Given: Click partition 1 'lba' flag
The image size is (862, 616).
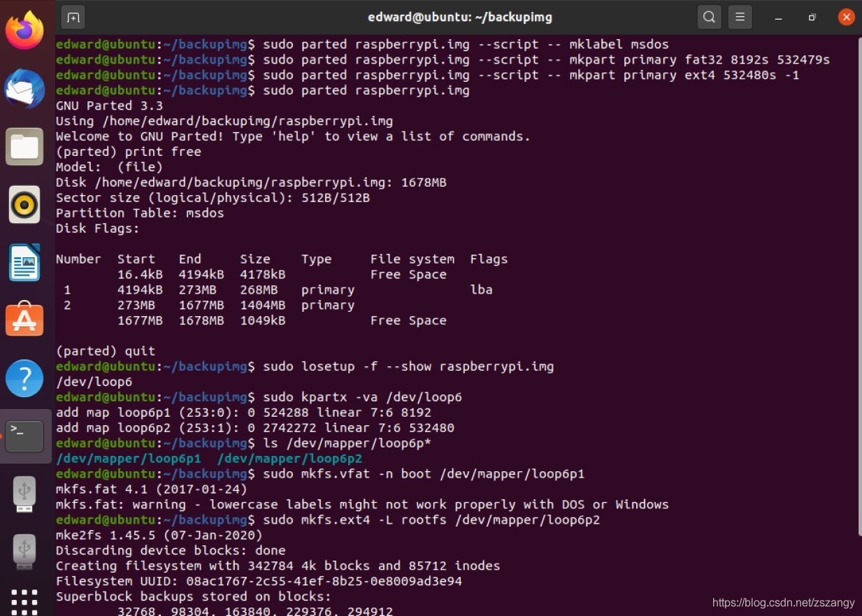Looking at the screenshot, I should pos(481,289).
